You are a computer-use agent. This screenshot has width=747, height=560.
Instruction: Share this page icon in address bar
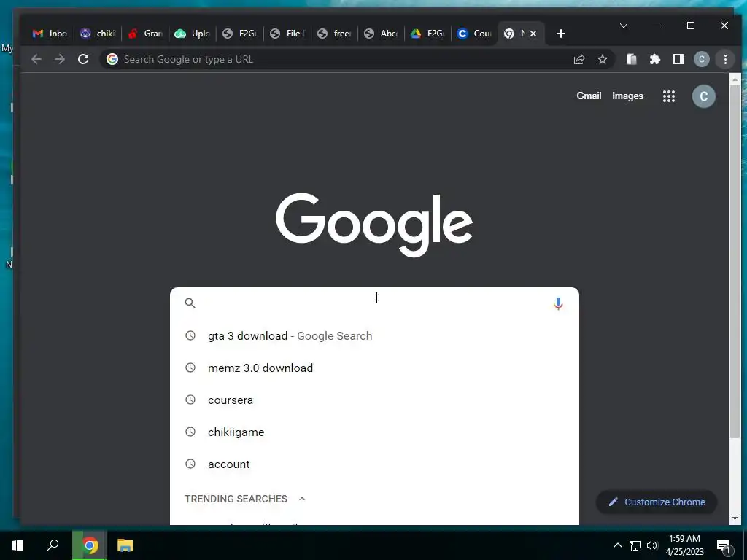coord(579,60)
